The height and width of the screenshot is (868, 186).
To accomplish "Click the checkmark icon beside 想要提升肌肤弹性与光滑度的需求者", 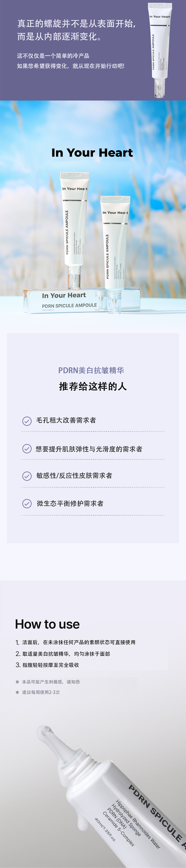I will pos(27,449).
